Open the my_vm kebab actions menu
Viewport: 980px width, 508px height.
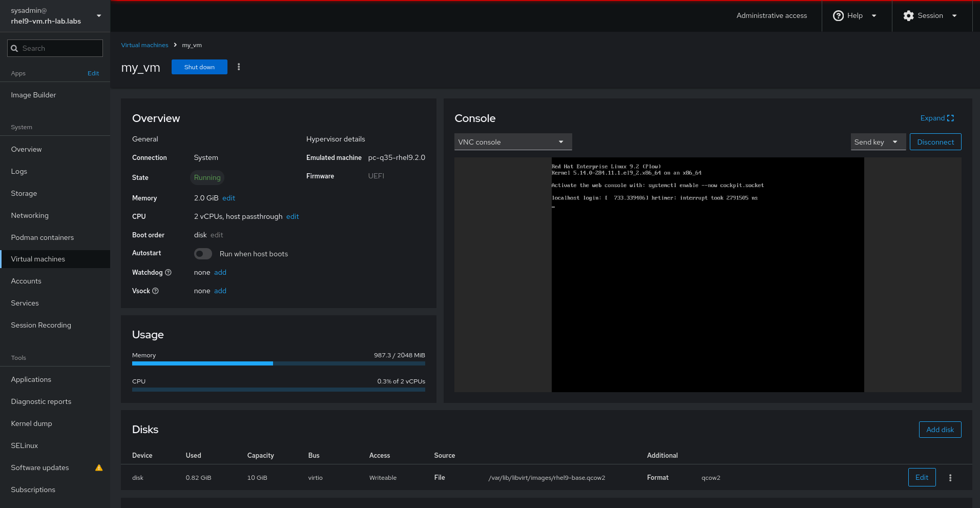coord(239,67)
